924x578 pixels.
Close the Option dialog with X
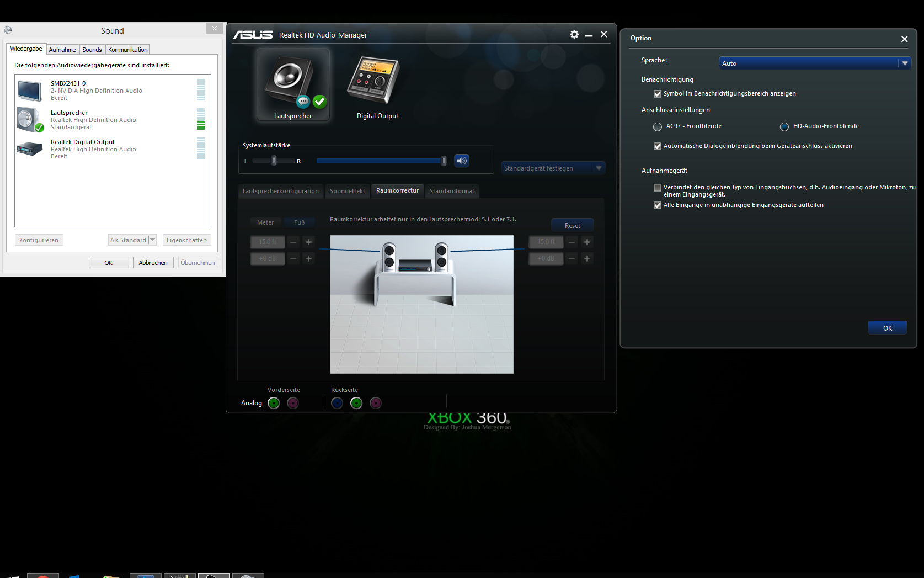(x=904, y=39)
